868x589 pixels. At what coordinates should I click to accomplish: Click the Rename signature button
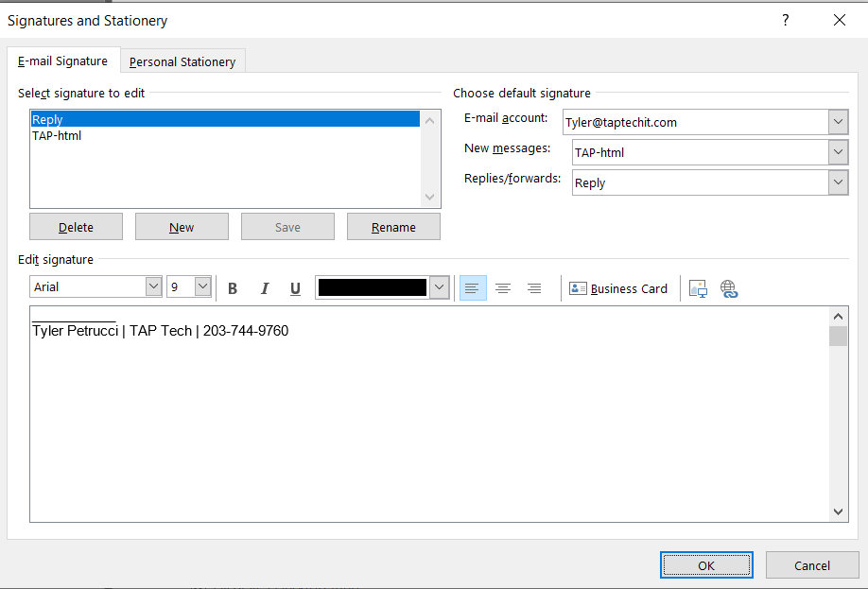click(x=393, y=227)
